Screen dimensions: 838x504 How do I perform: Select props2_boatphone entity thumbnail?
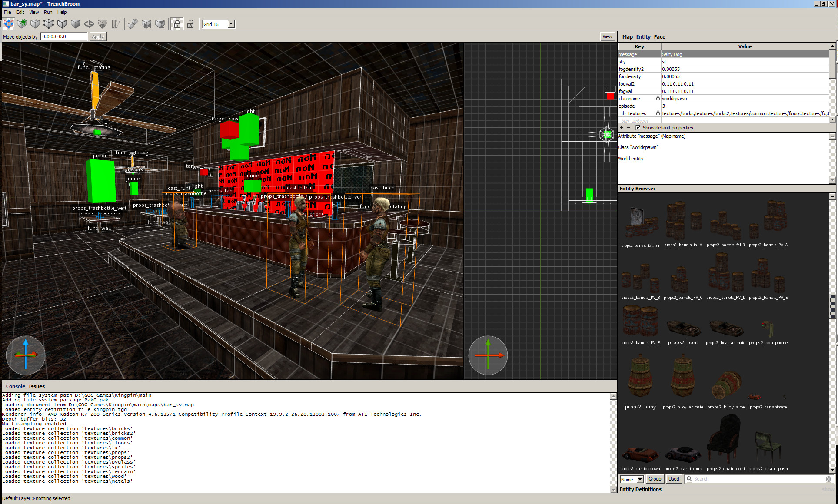point(768,328)
